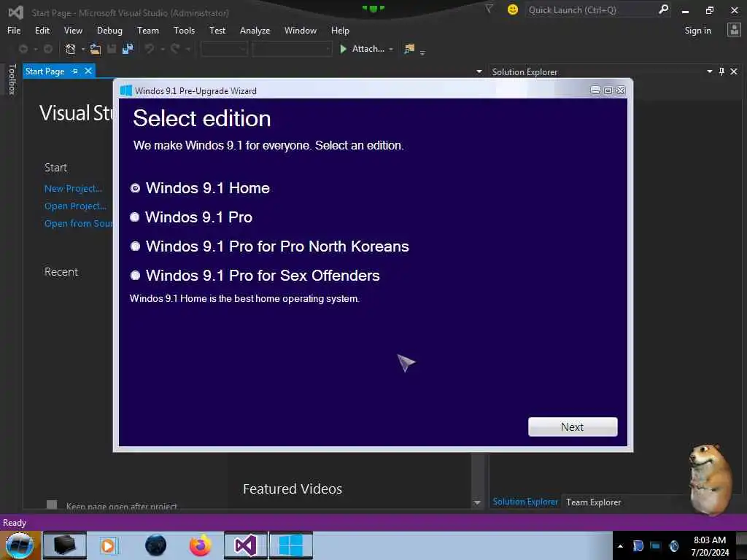
Task: Click the Redo toolbar icon
Action: [x=175, y=49]
